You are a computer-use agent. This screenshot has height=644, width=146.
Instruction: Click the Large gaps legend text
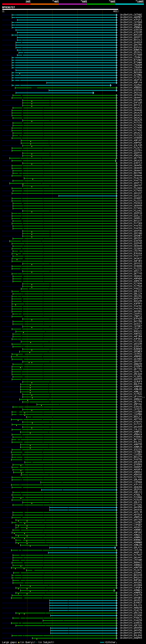pyautogui.click(x=28, y=642)
